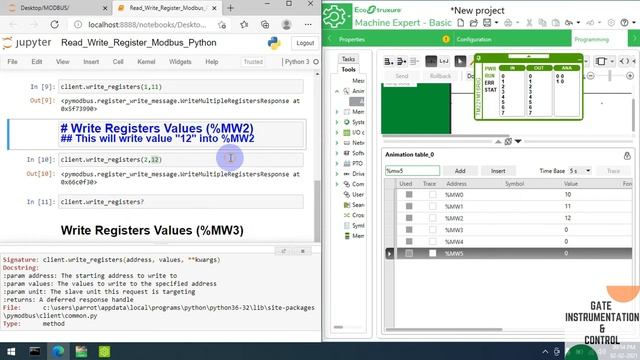
Task: Adjust the editor zoom slider handle
Action: pos(610,76)
